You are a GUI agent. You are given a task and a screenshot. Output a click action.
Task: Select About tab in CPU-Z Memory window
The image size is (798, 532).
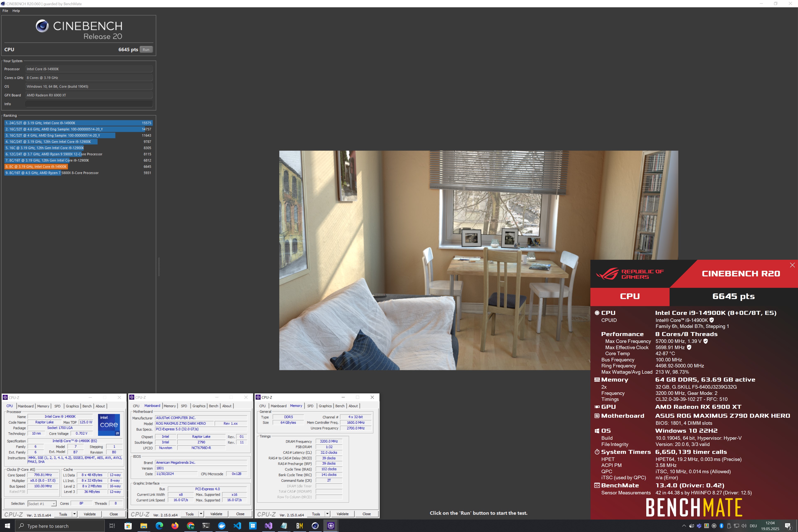[353, 406]
